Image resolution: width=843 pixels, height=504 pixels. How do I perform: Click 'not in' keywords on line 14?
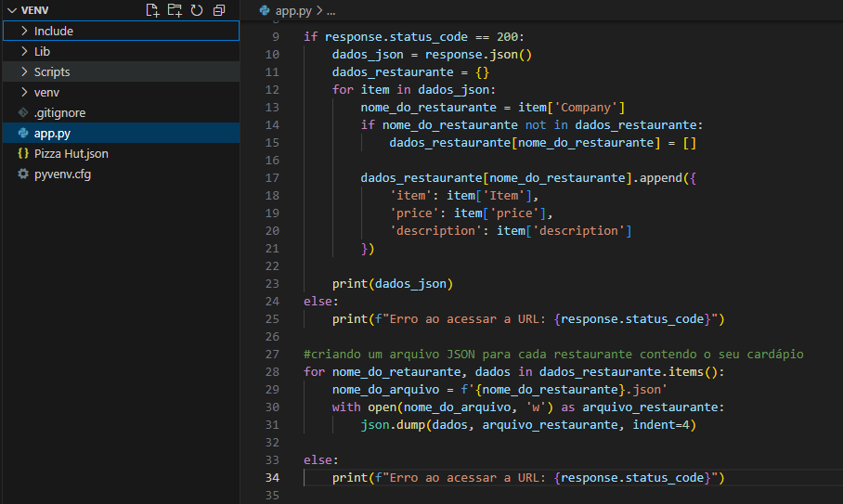[546, 124]
